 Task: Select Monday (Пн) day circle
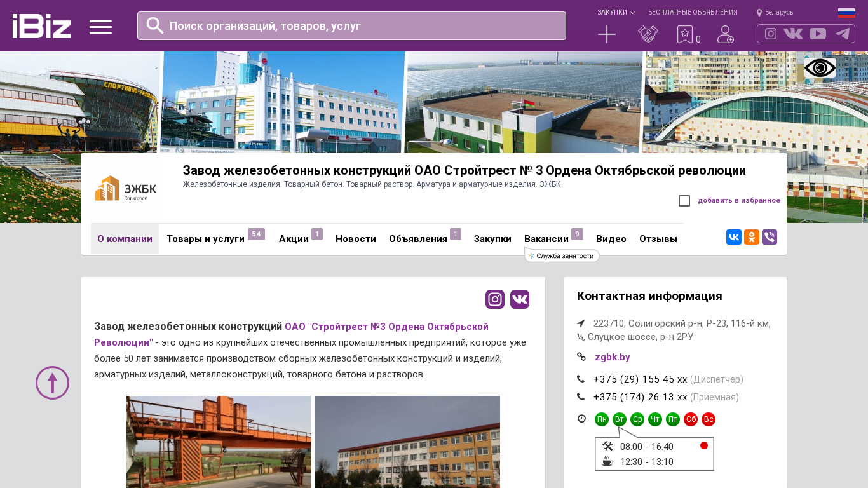(602, 419)
